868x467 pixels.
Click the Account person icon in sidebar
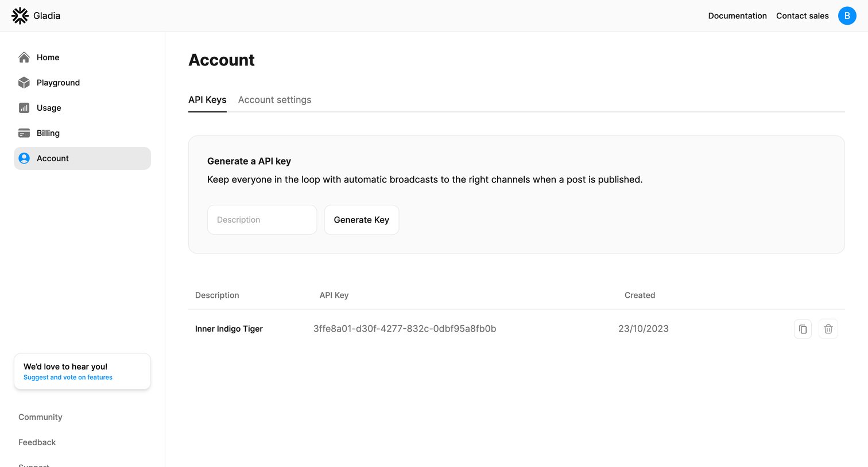(24, 158)
